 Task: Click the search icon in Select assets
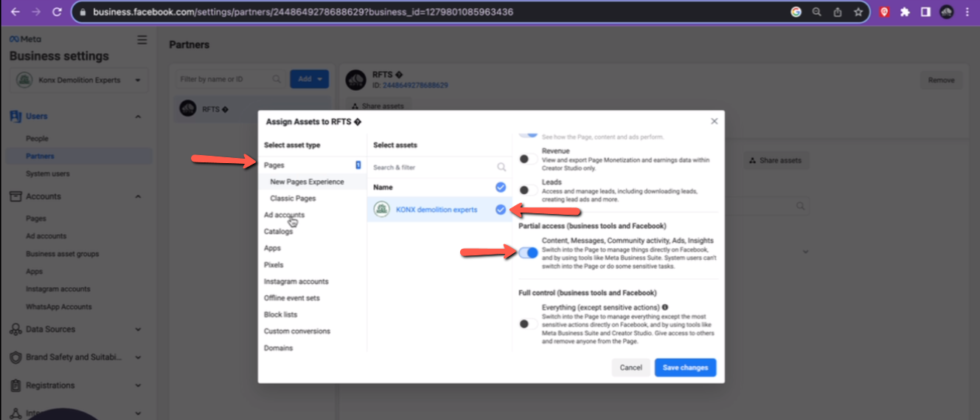[501, 168]
